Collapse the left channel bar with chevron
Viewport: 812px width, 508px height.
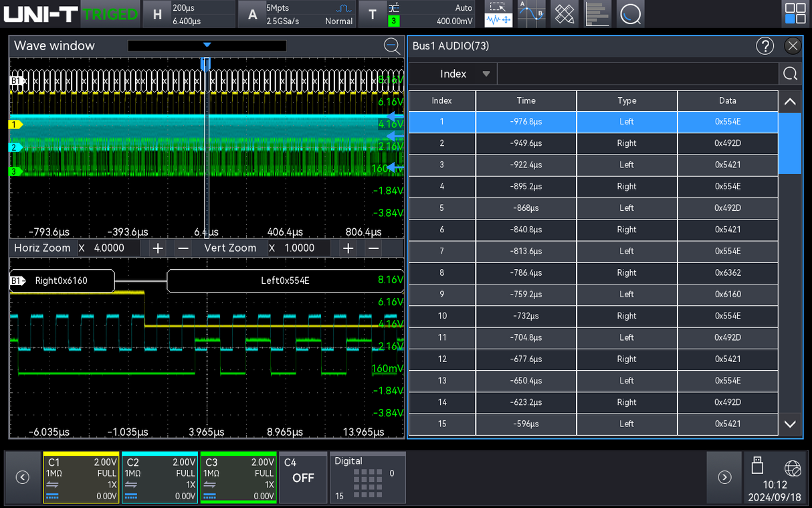(22, 477)
